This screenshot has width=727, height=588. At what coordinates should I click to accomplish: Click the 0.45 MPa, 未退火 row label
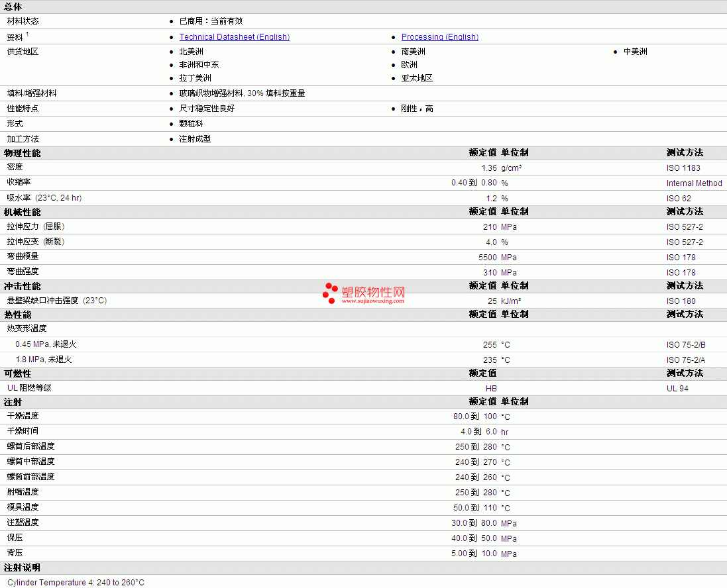coord(46,344)
